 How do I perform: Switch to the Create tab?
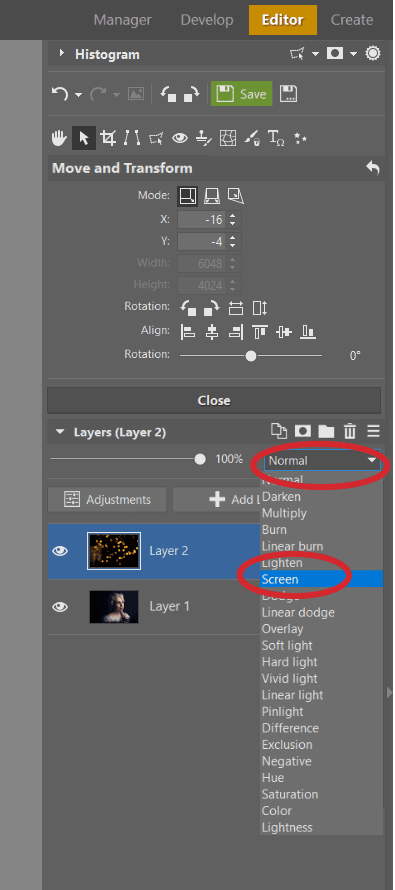352,20
